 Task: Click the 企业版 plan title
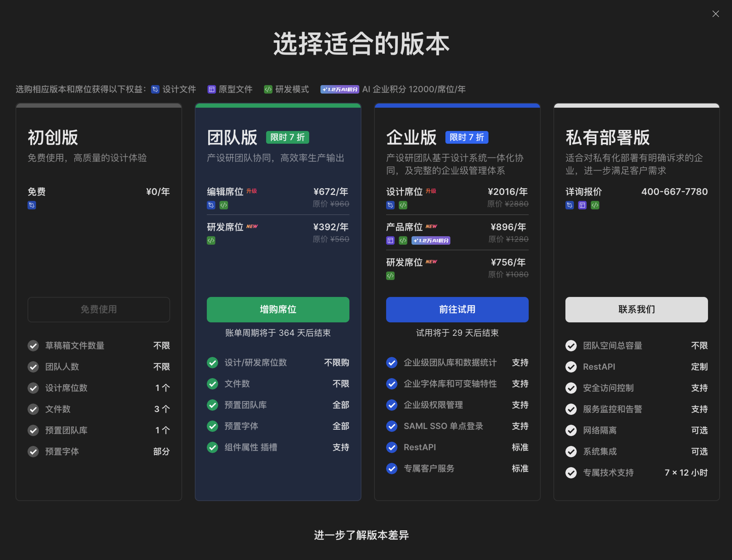pos(412,137)
